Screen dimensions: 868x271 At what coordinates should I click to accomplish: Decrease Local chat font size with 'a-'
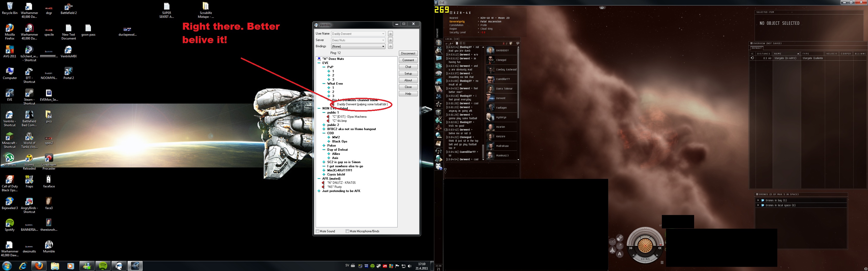[x=447, y=43]
